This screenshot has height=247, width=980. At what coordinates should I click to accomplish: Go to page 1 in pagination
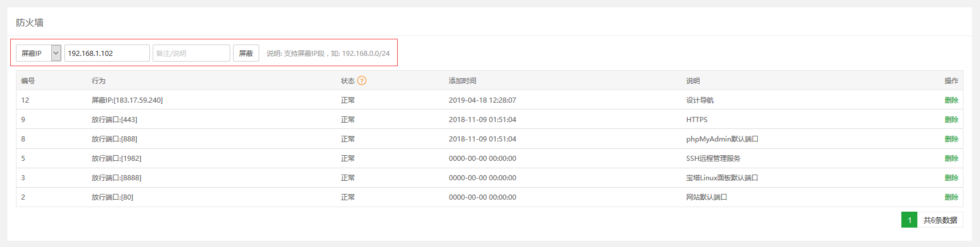[909, 220]
